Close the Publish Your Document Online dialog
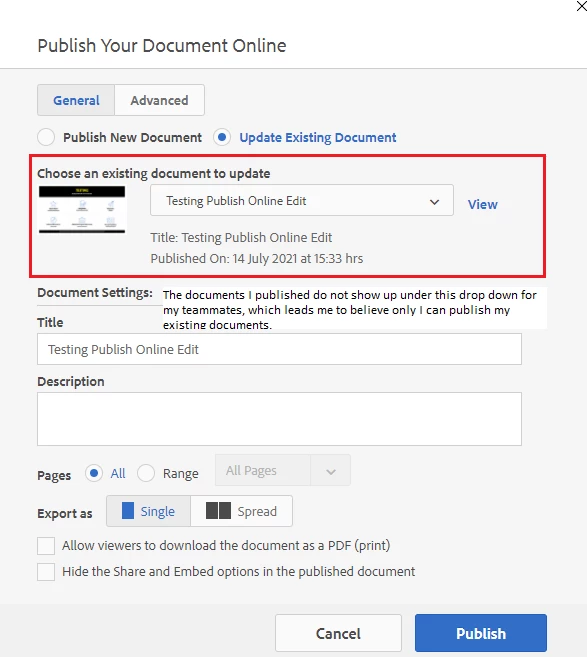This screenshot has width=587, height=657. point(582,6)
